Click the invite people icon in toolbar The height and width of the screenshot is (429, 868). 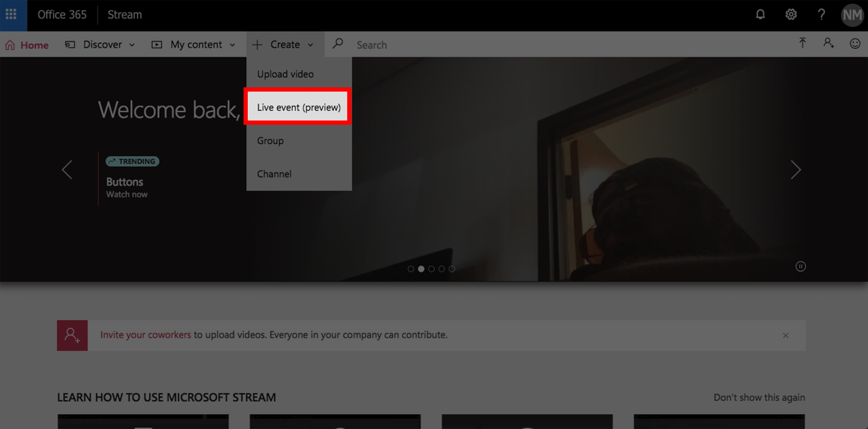coord(829,43)
